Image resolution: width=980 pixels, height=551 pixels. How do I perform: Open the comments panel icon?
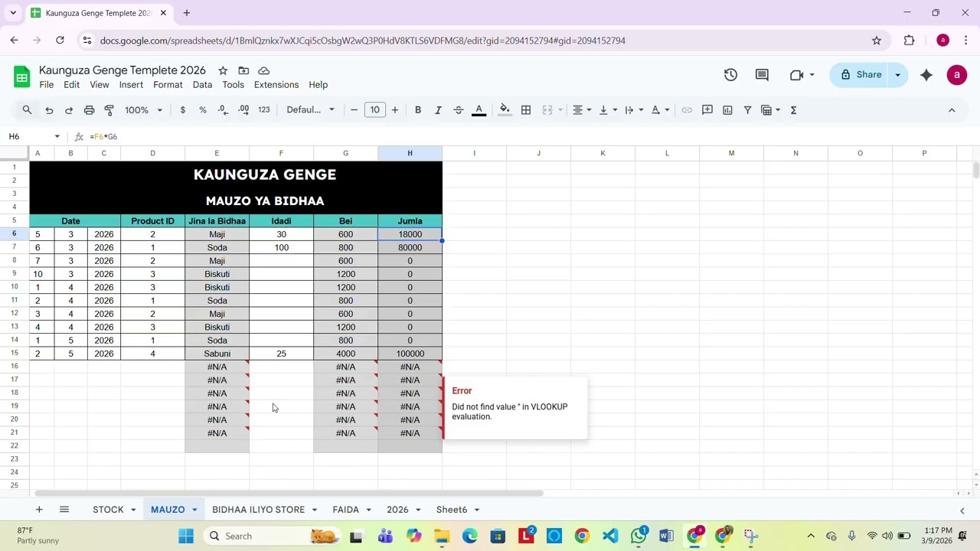[x=762, y=75]
